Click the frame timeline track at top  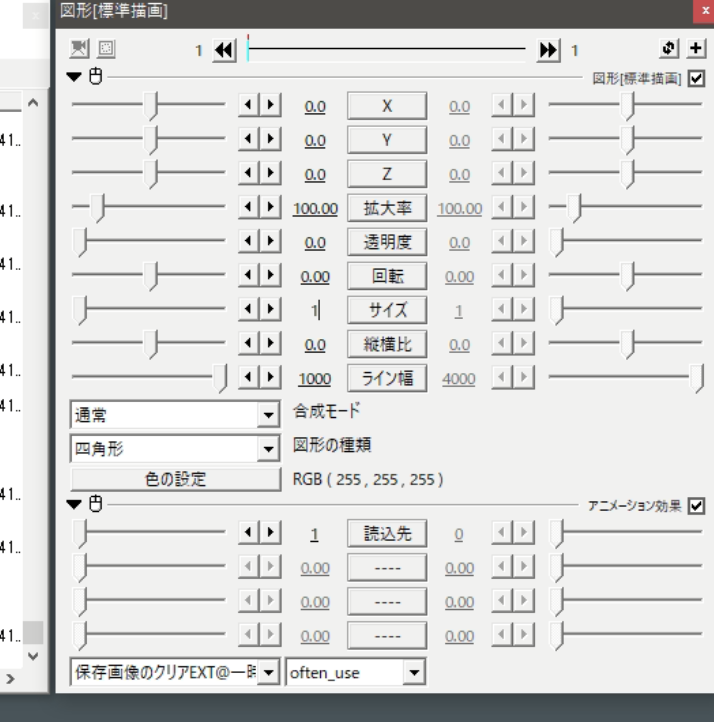pos(386,48)
